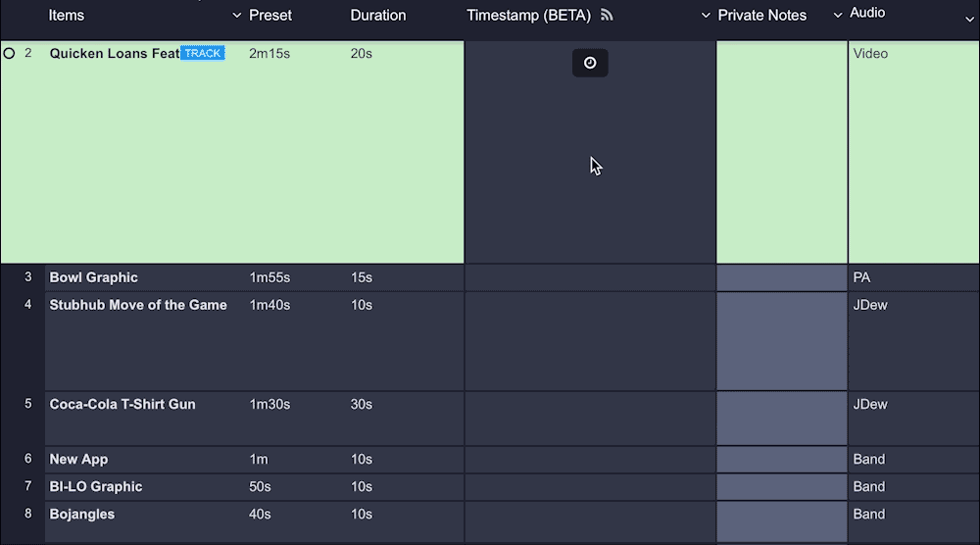Open the Private Notes column dropdown chevron

point(837,15)
